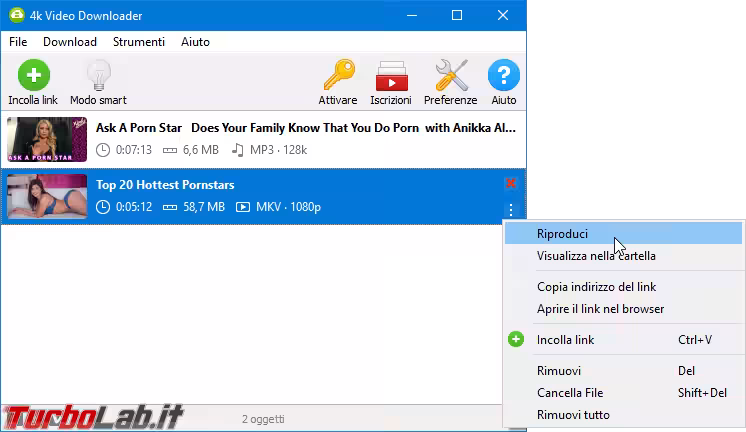Screen dimensions: 746x432
Task: Toggle the Modo smart lightbulb icon
Action: (98, 76)
